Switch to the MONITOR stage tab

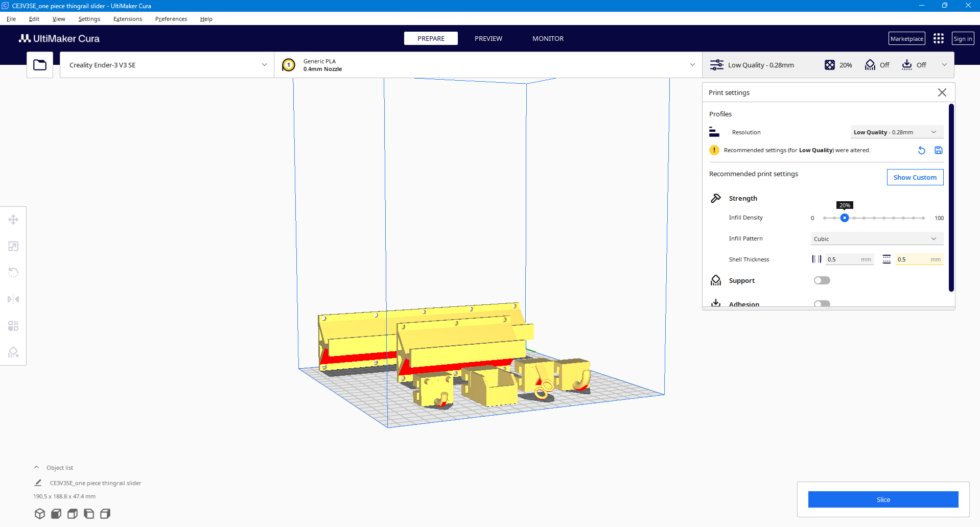click(x=548, y=38)
